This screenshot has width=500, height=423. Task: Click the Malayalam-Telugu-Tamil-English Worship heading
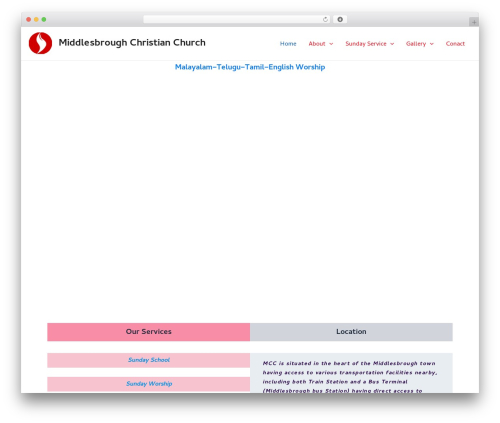click(x=250, y=67)
